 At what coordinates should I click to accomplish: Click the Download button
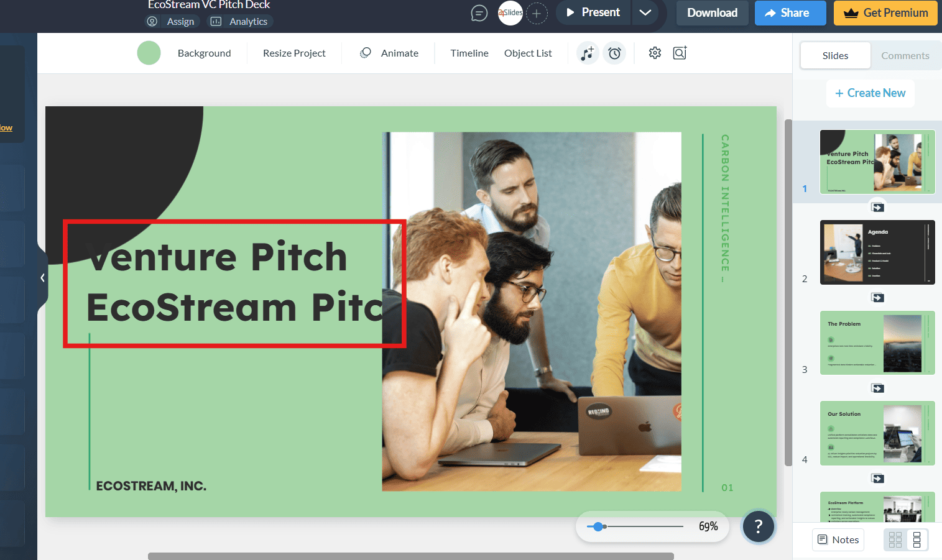[x=712, y=12]
